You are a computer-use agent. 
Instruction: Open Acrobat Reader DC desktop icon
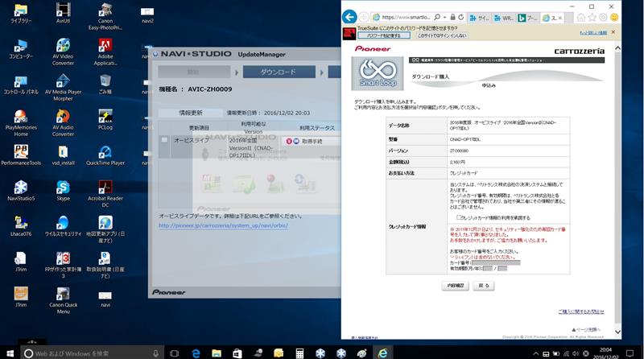[x=105, y=194]
